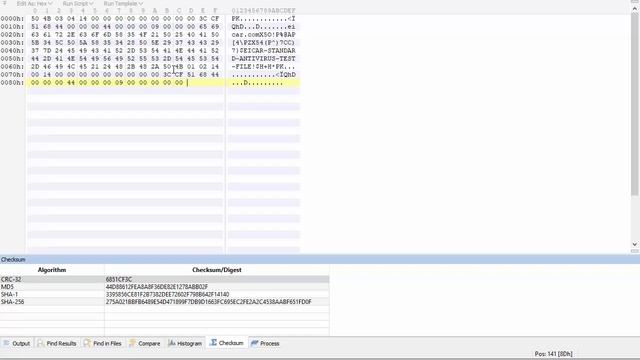The image size is (640, 360).
Task: Click the 0000h address row label
Action: pyautogui.click(x=12, y=19)
